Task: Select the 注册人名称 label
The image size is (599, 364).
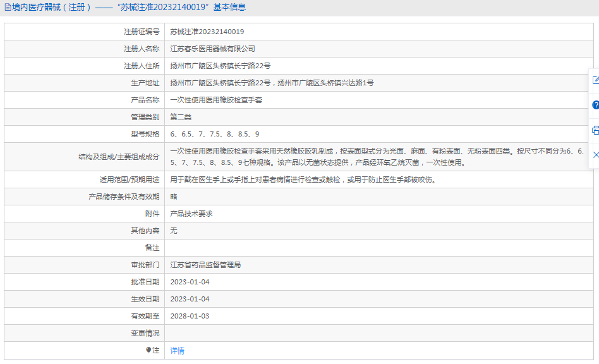Action: (142, 49)
